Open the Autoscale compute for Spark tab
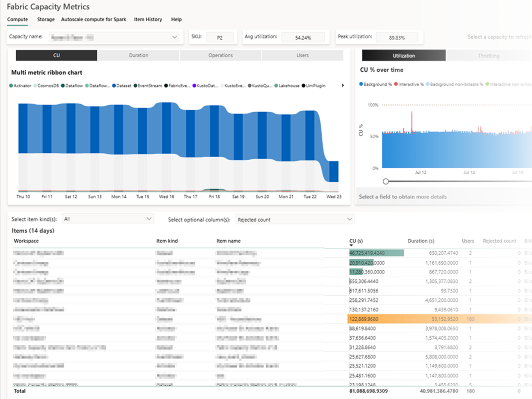Image resolution: width=532 pixels, height=399 pixels. [93, 19]
